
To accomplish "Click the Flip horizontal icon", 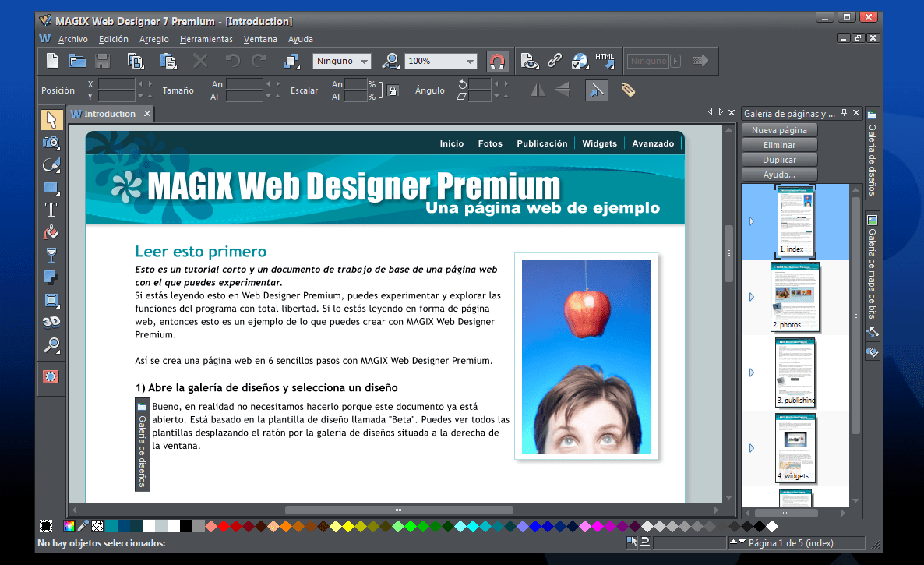I will coord(538,90).
